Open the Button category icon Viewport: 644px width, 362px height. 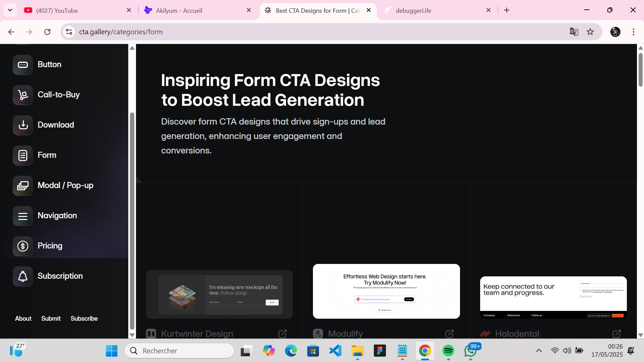point(23,65)
